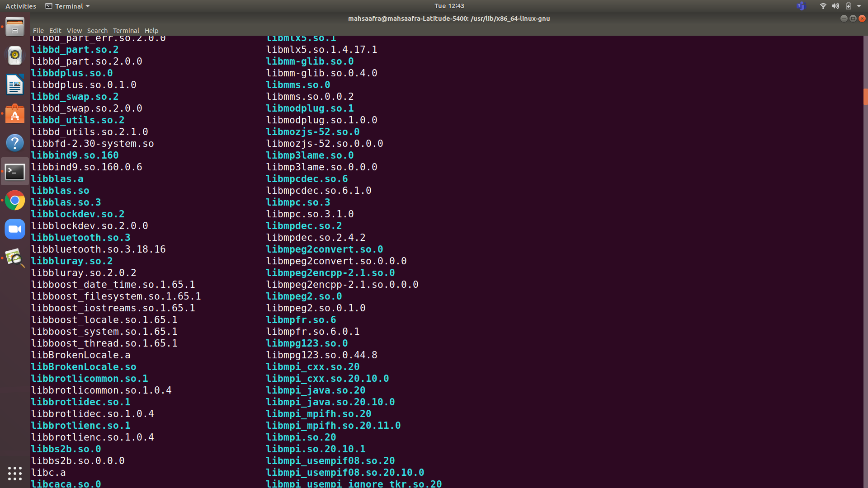The width and height of the screenshot is (868, 488).
Task: Launch Google Chrome from dock
Action: (15, 201)
